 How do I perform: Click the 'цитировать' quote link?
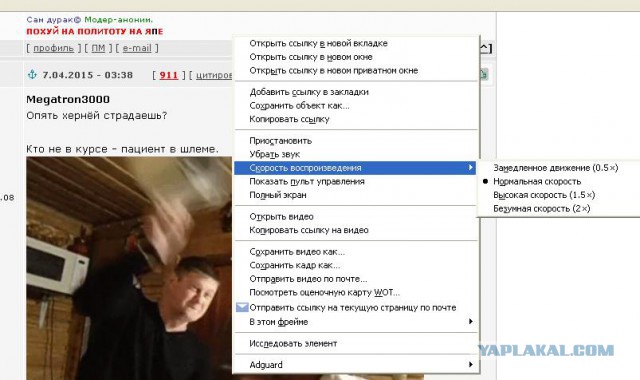point(214,75)
